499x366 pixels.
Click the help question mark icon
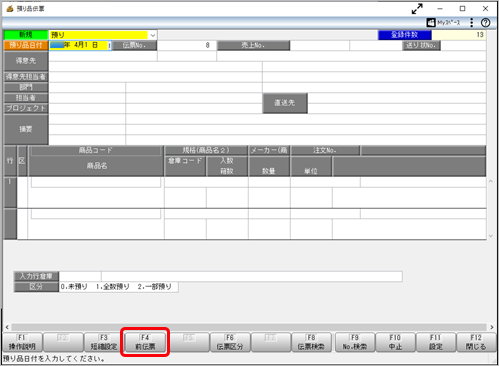tap(485, 23)
